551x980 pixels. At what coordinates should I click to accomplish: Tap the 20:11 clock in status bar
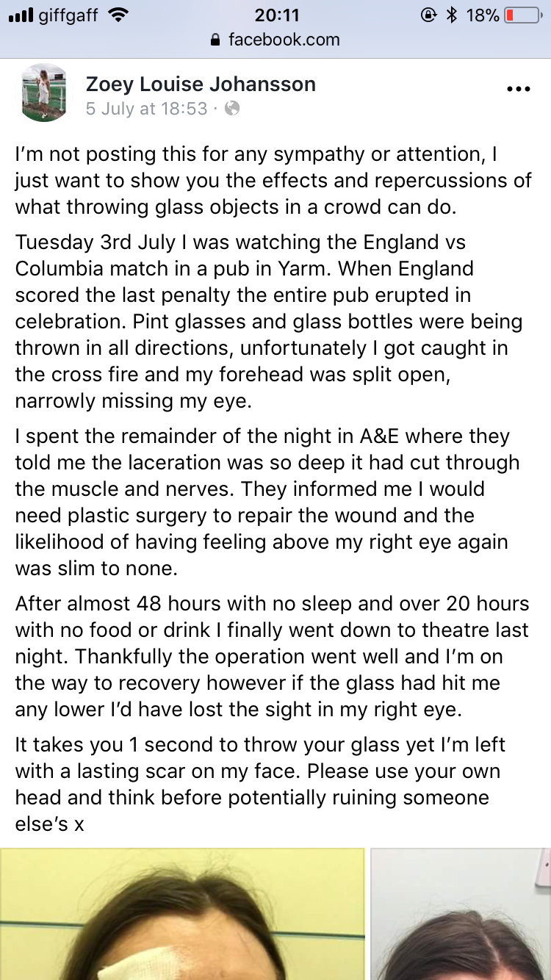coord(275,15)
